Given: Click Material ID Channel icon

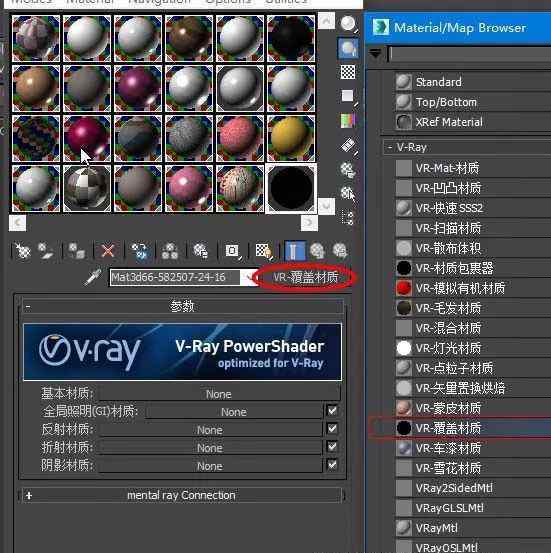Looking at the screenshot, I should (x=232, y=251).
